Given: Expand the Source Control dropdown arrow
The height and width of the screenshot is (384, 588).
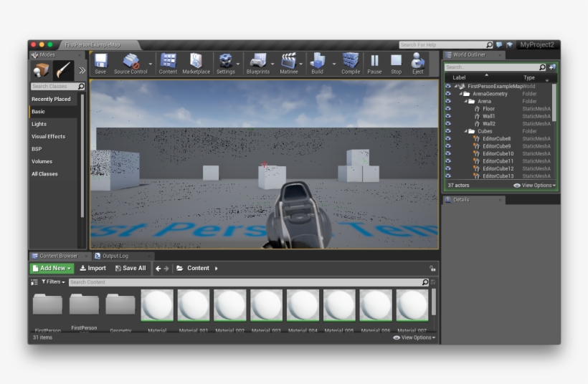Looking at the screenshot, I should pos(151,64).
